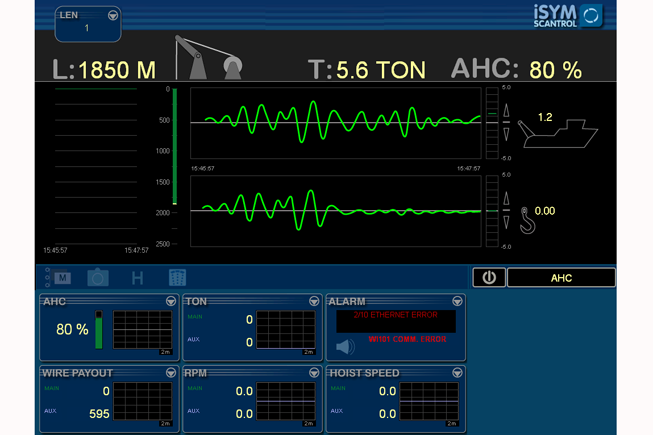Click the Ethernet error alarm message
This screenshot has width=653, height=435.
coord(396,315)
